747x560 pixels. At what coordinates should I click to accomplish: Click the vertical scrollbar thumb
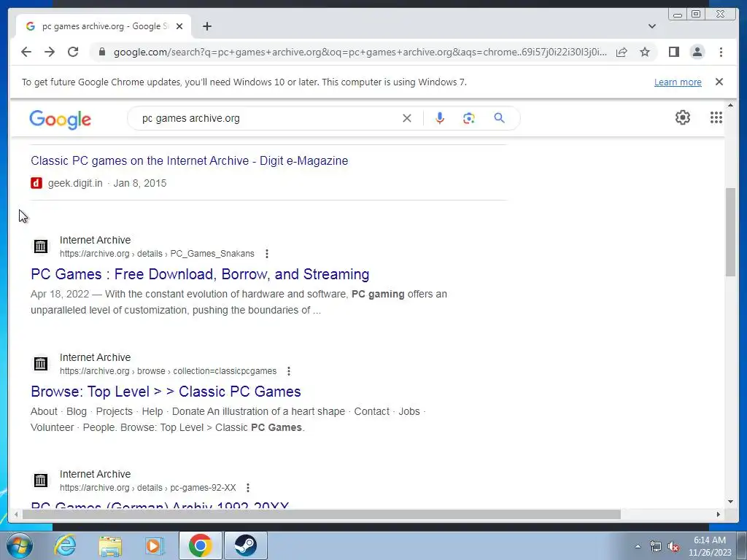(730, 232)
